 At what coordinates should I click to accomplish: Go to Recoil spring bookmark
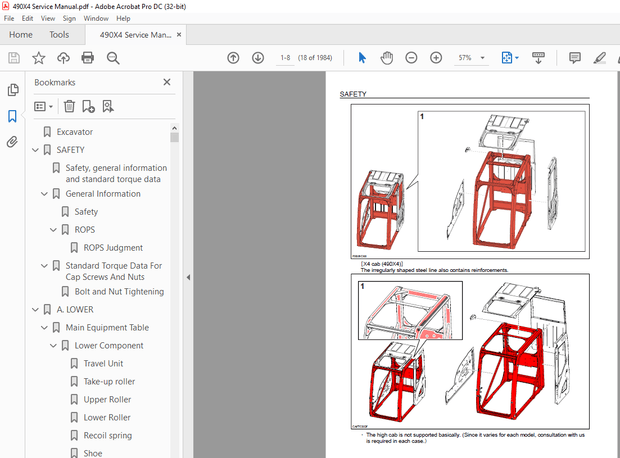[108, 435]
